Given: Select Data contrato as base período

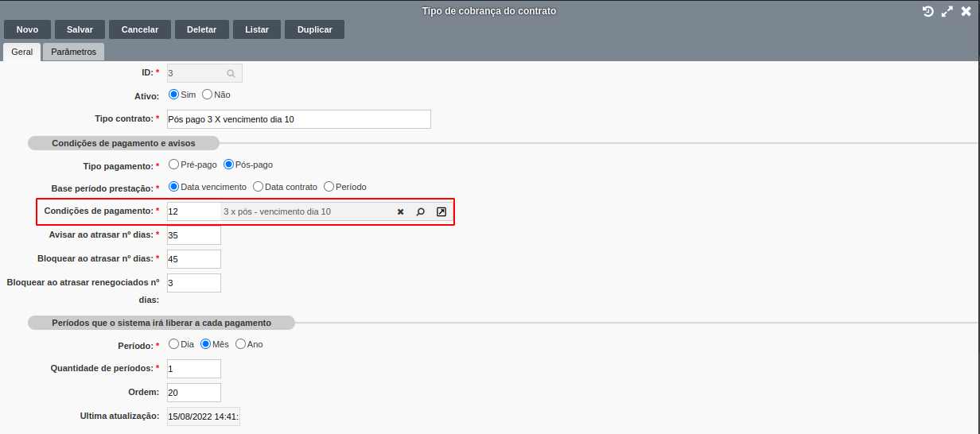Looking at the screenshot, I should pyautogui.click(x=258, y=187).
